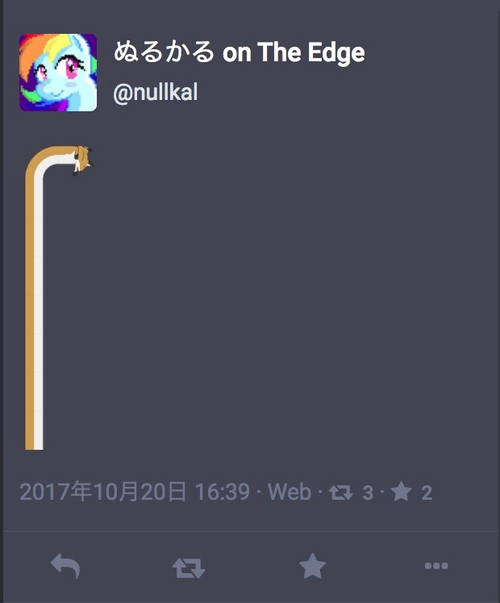Retweet using the bottom action bar retweet icon
The height and width of the screenshot is (603, 500).
pos(188,568)
